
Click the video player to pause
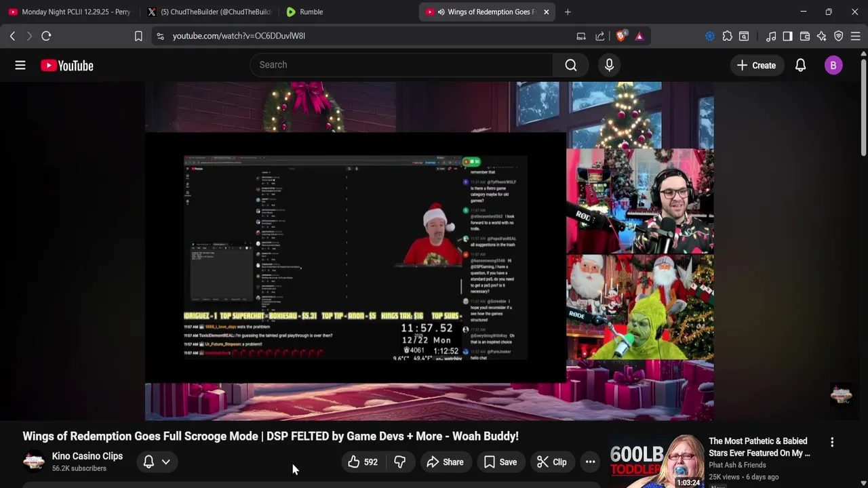coord(429,251)
